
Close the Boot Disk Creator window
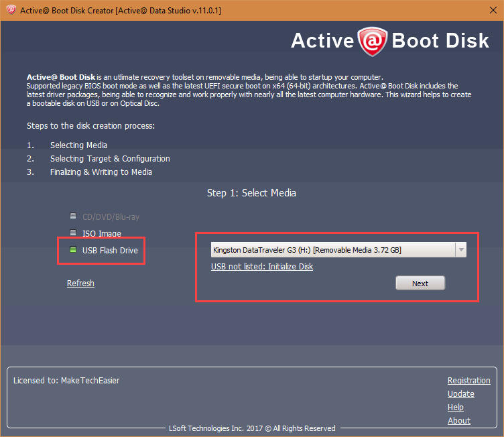point(493,10)
